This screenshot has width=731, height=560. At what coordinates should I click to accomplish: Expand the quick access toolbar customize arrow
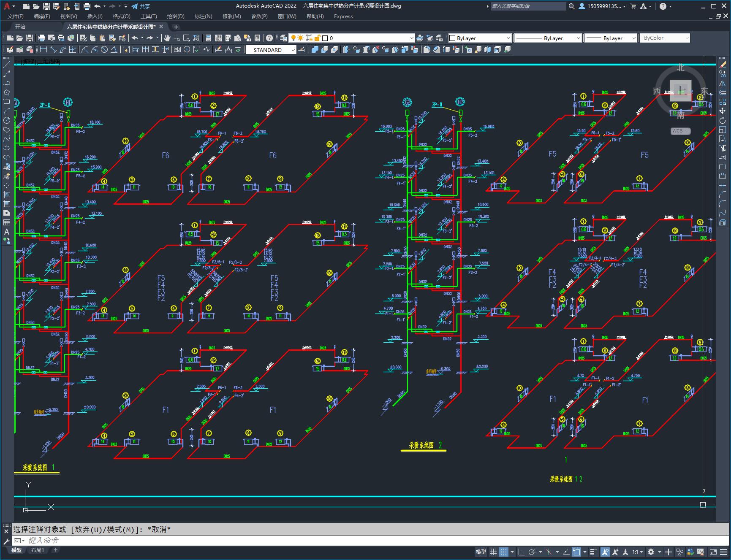(x=126, y=6)
